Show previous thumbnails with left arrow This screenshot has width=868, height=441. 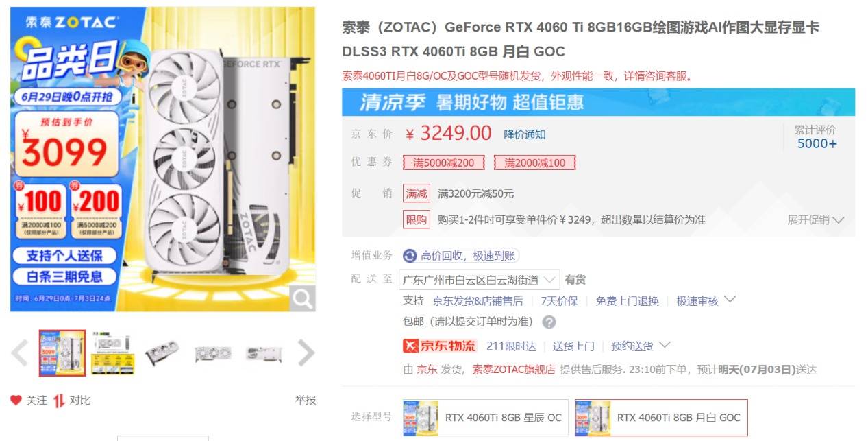[20, 353]
